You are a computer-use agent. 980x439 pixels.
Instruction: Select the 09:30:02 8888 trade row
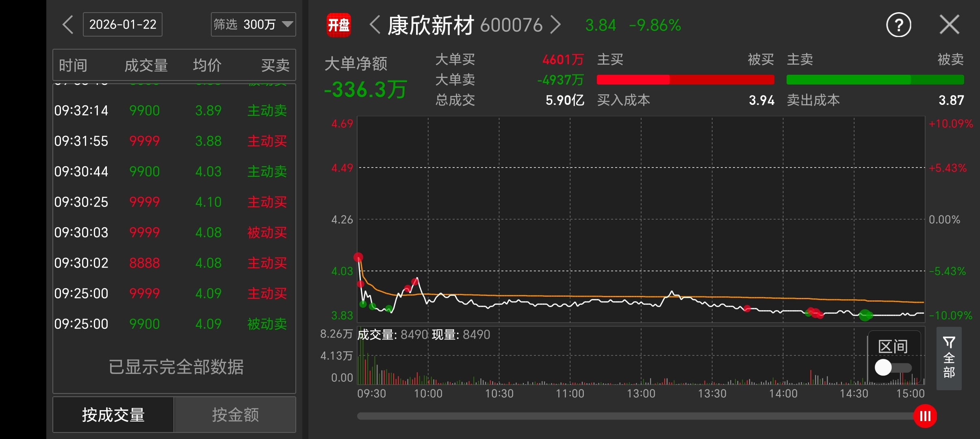[x=174, y=263]
